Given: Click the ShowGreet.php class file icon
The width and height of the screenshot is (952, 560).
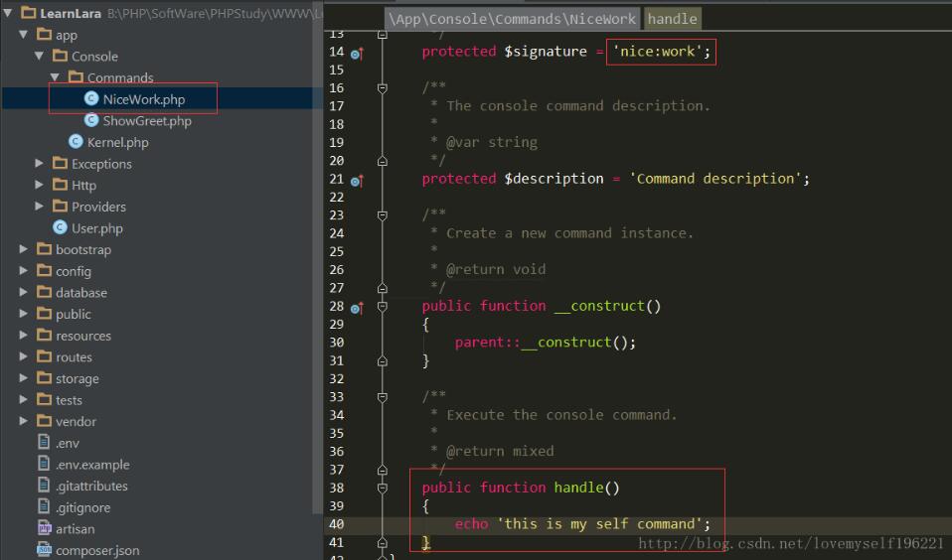Looking at the screenshot, I should click(91, 121).
